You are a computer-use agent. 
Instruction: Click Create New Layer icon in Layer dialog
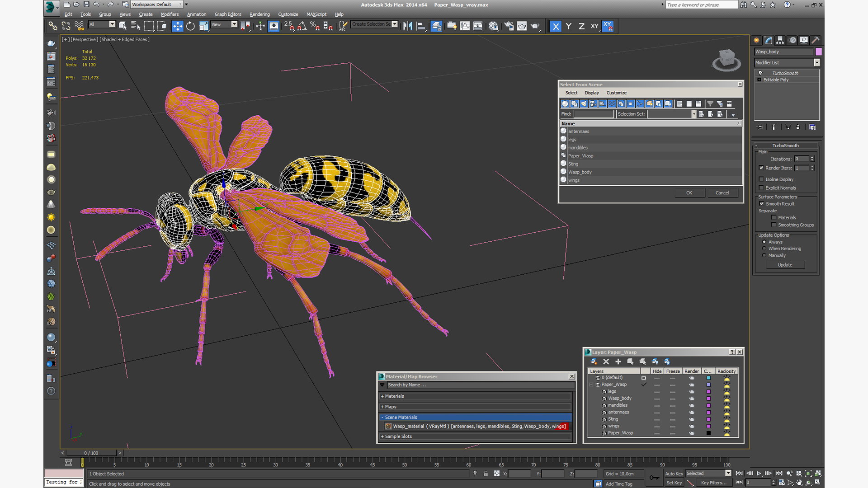[x=594, y=361]
